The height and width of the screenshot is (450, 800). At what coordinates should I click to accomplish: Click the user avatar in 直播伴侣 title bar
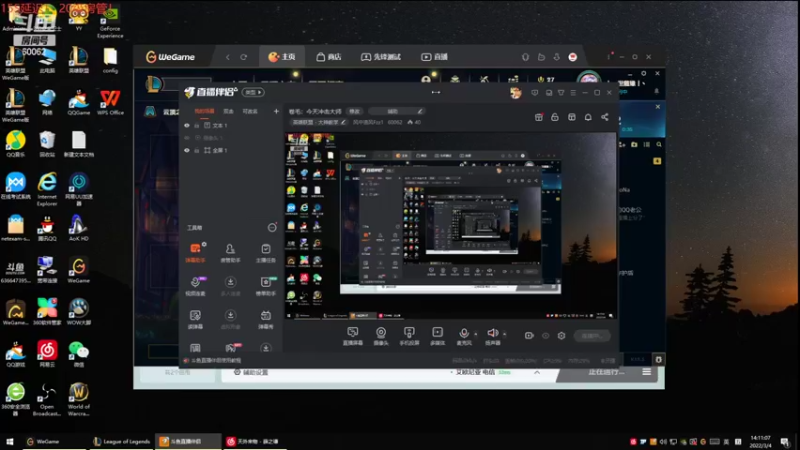click(516, 93)
